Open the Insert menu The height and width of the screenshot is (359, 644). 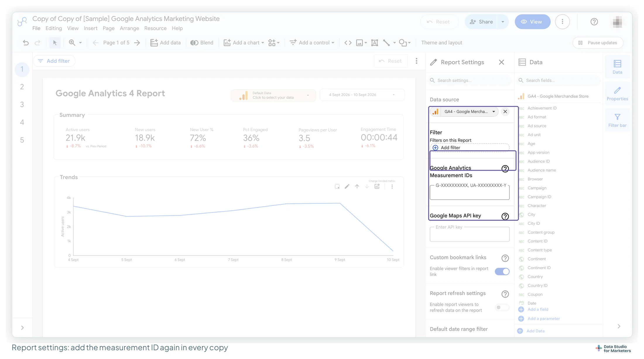(90, 28)
